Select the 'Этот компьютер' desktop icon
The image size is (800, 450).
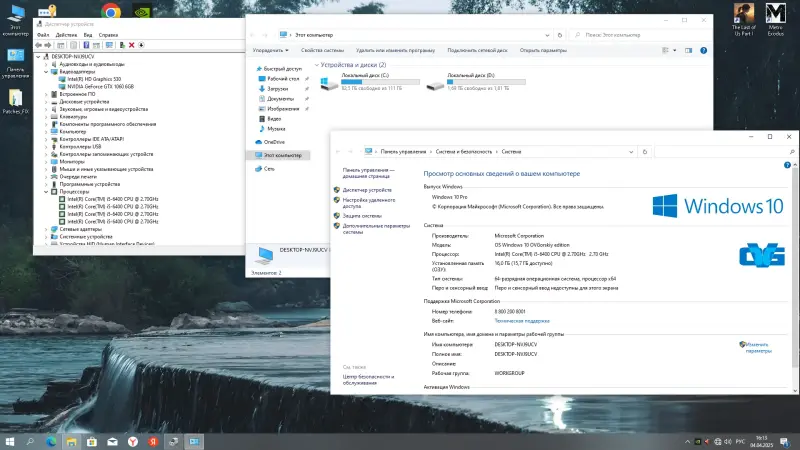[x=15, y=20]
